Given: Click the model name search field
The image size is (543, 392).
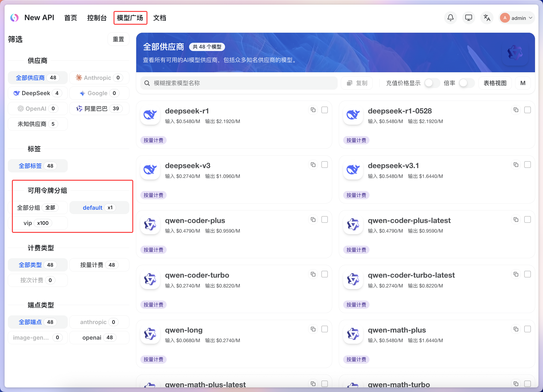Looking at the screenshot, I should 239,83.
